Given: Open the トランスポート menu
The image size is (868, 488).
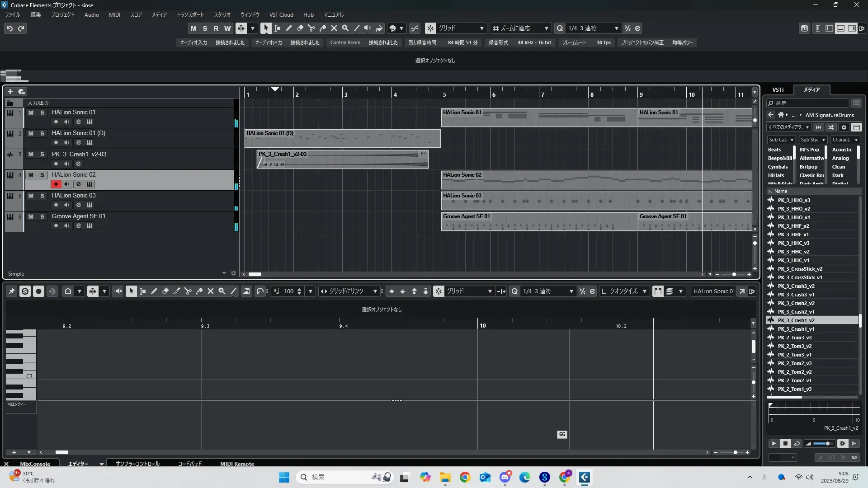Looking at the screenshot, I should click(x=190, y=15).
